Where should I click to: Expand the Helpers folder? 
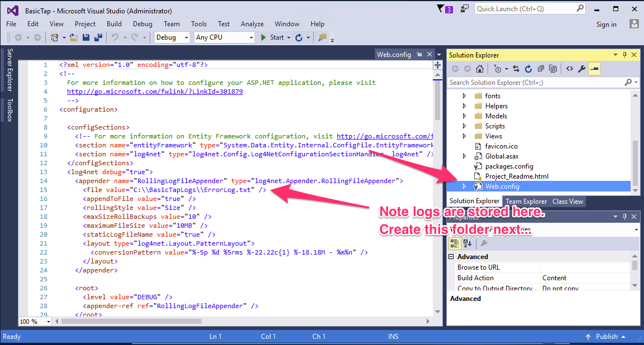(x=464, y=106)
